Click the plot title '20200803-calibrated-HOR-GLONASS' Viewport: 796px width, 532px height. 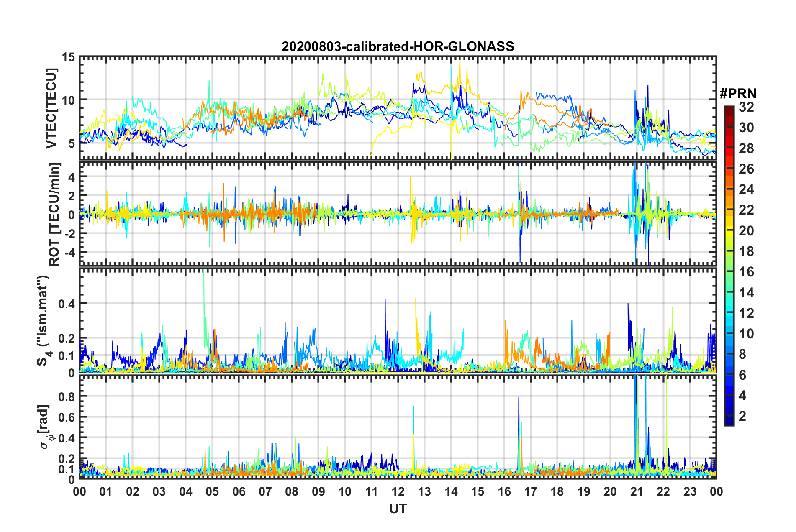click(398, 46)
